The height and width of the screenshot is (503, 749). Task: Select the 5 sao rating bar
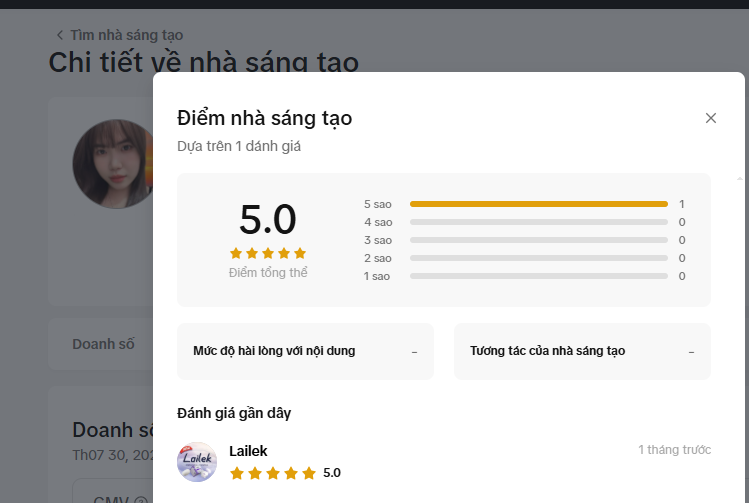(538, 204)
